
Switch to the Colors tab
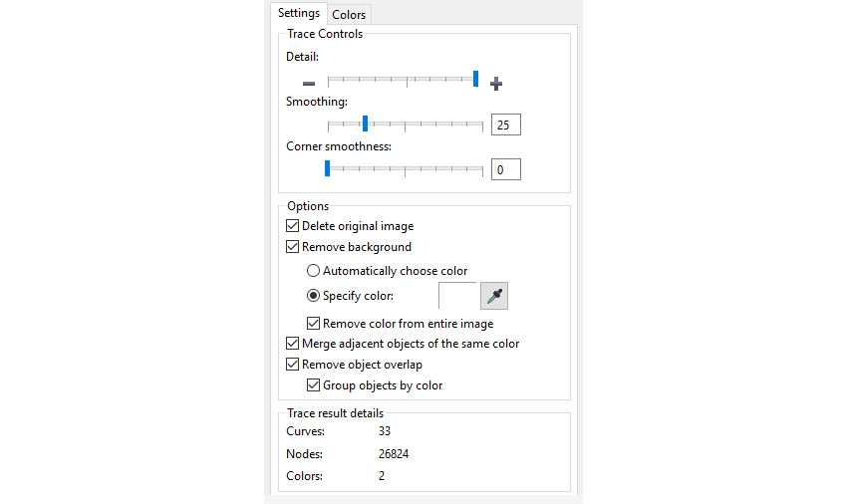point(349,15)
